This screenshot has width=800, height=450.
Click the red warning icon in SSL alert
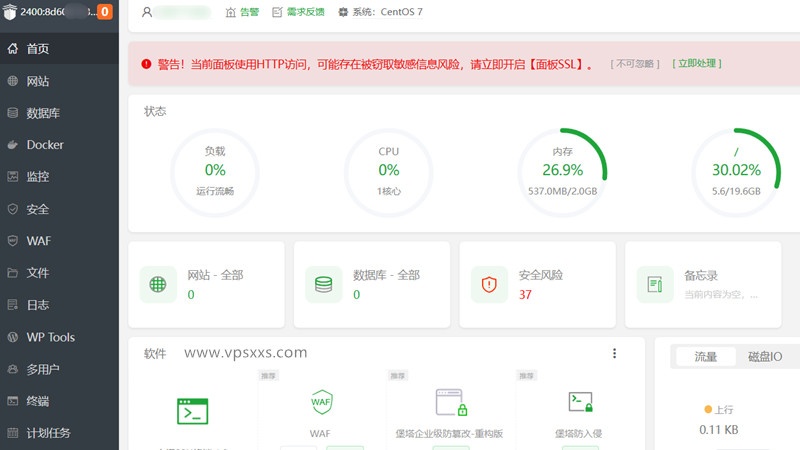pos(146,64)
